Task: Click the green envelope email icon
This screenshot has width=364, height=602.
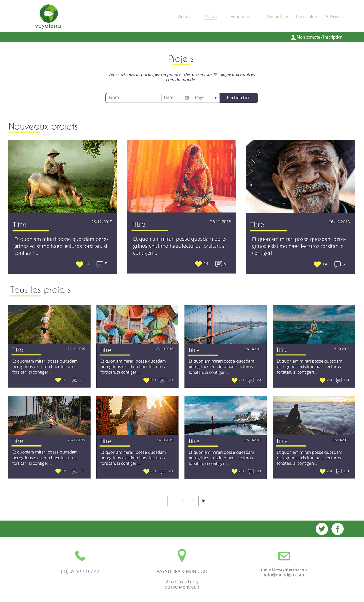Action: [x=284, y=556]
